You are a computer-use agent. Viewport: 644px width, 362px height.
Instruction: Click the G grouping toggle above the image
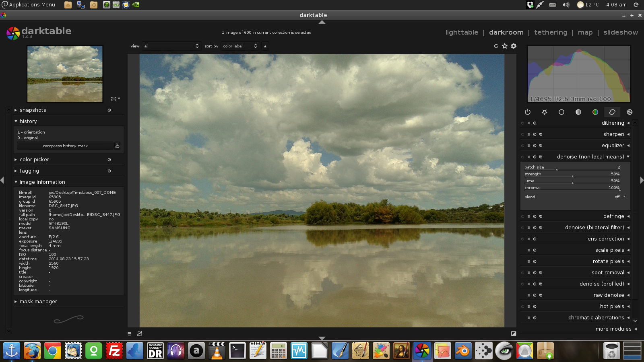496,46
